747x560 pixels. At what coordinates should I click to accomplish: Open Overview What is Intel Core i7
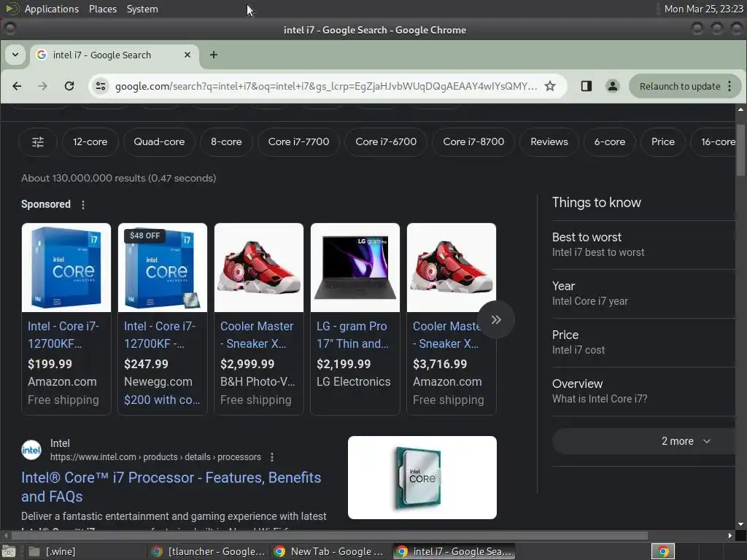(643, 391)
